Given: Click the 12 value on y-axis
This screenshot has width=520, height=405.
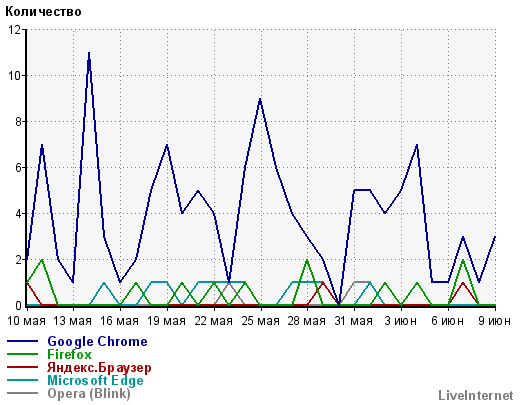Looking at the screenshot, I should pyautogui.click(x=14, y=30).
